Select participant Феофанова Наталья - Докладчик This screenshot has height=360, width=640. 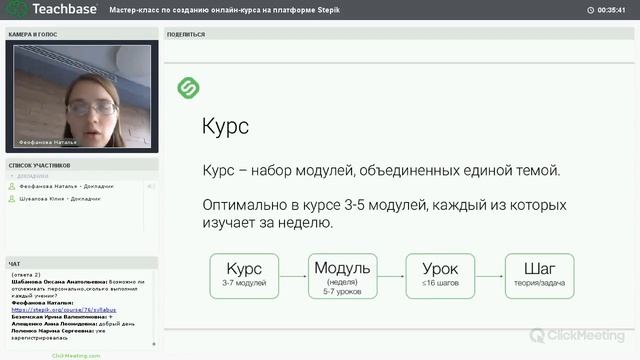[x=67, y=186]
